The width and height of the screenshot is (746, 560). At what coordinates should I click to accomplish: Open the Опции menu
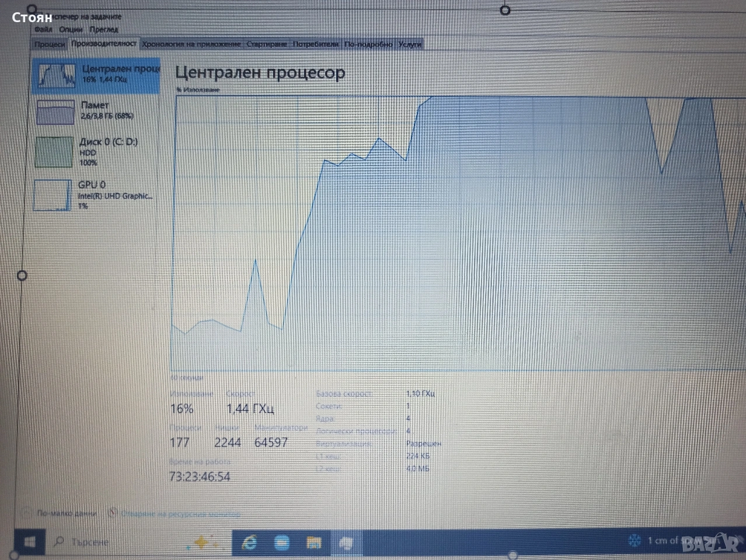[x=70, y=29]
